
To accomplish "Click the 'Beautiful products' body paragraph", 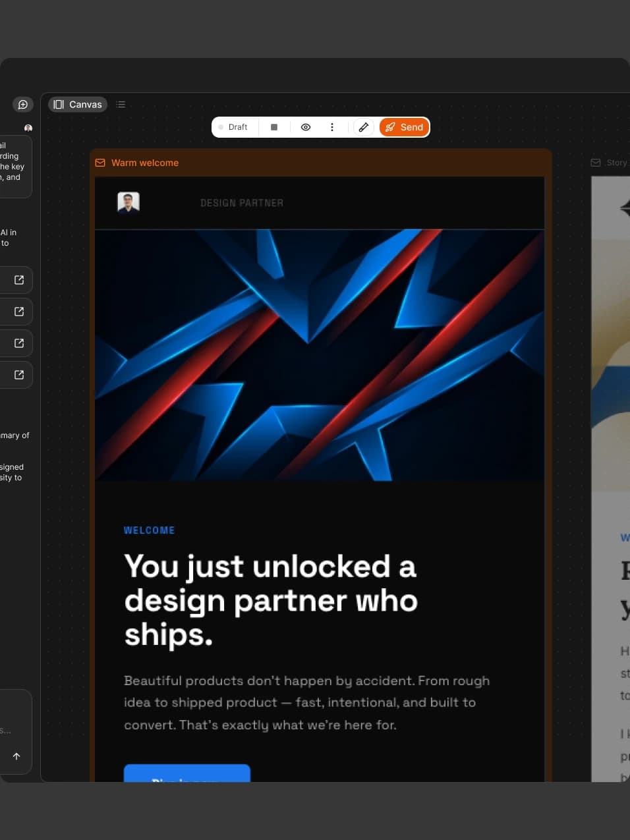I will 307,703.
